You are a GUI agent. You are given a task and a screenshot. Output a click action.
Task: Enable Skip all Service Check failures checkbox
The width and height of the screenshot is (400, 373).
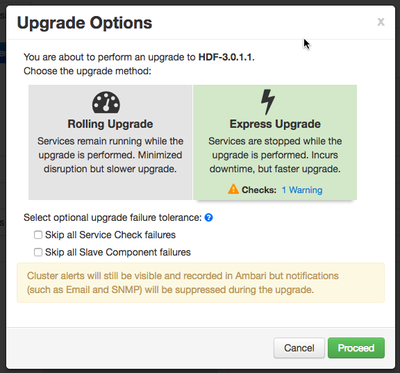click(x=38, y=235)
